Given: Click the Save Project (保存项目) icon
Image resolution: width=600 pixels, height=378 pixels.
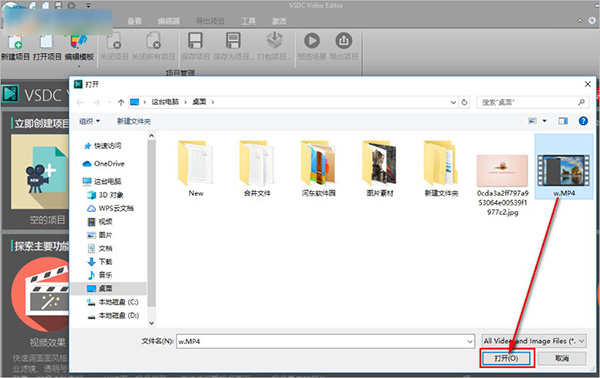Looking at the screenshot, I should point(195,41).
